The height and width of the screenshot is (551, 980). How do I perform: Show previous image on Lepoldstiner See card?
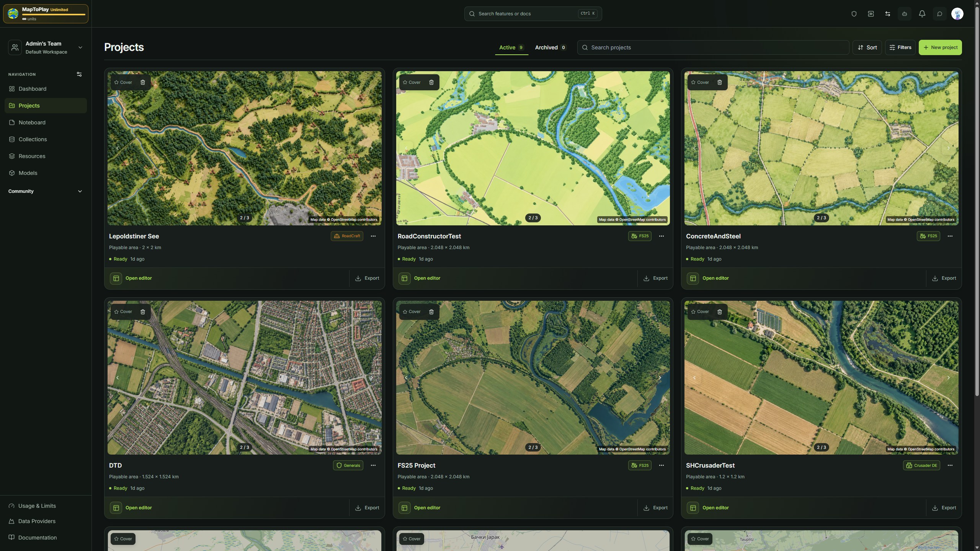pyautogui.click(x=118, y=148)
